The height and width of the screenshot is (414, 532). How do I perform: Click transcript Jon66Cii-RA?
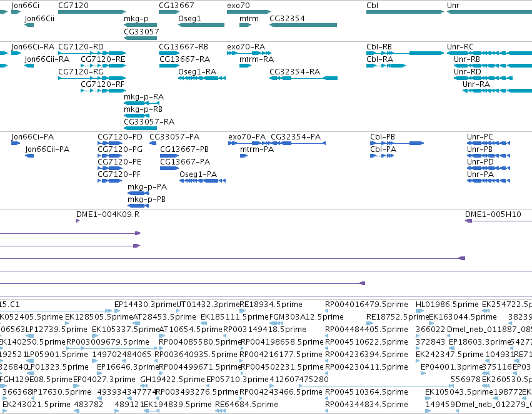coord(47,59)
